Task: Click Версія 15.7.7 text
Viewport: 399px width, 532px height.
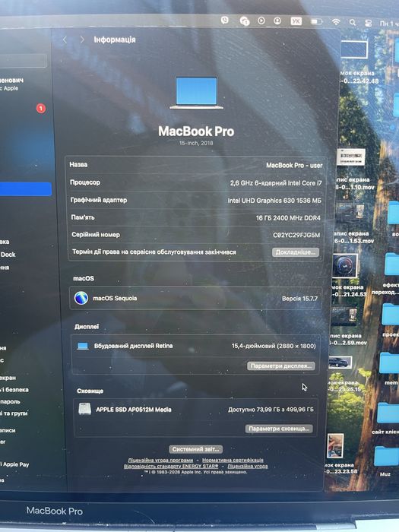Action: [x=299, y=299]
